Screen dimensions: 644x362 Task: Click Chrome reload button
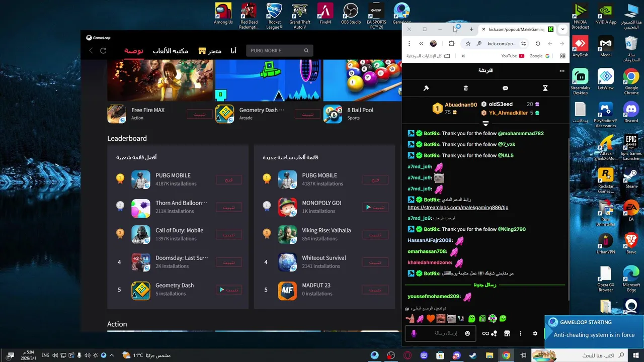pos(538,43)
